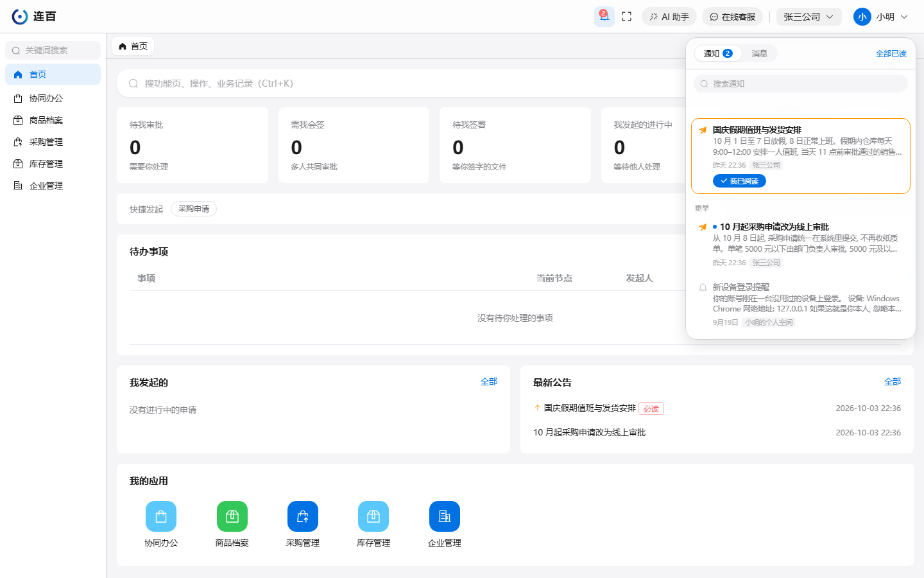Screen dimensions: 924x578
Task: Focus the 关键词搜索 sidebar search field
Action: tap(53, 50)
